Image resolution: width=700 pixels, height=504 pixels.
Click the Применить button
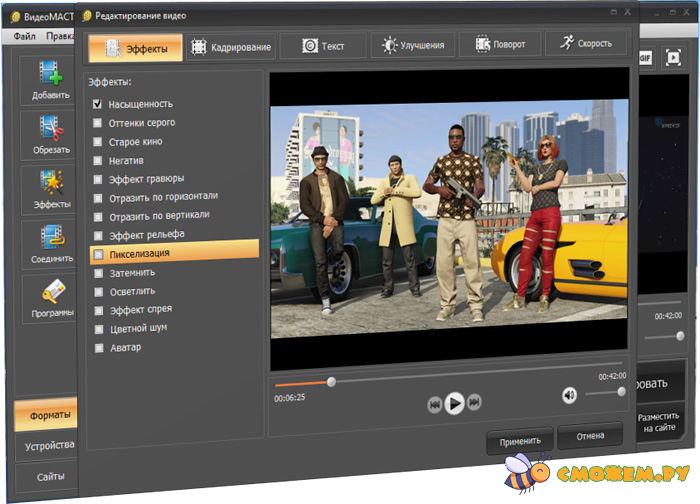tap(520, 441)
